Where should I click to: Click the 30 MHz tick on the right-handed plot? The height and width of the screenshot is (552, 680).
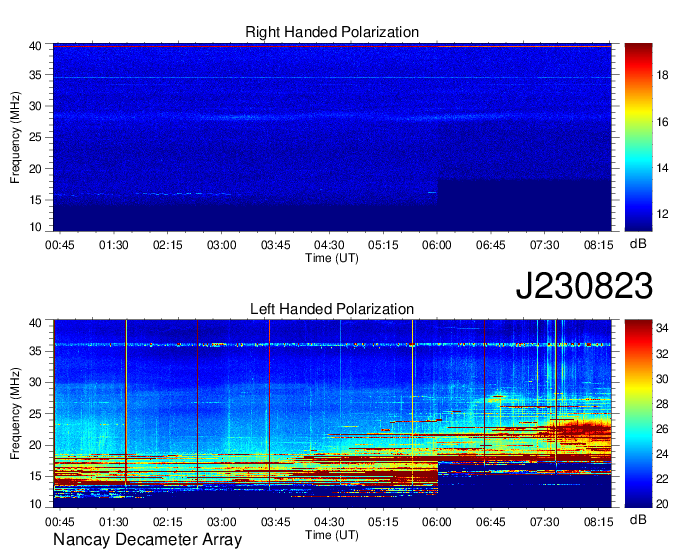[35, 106]
